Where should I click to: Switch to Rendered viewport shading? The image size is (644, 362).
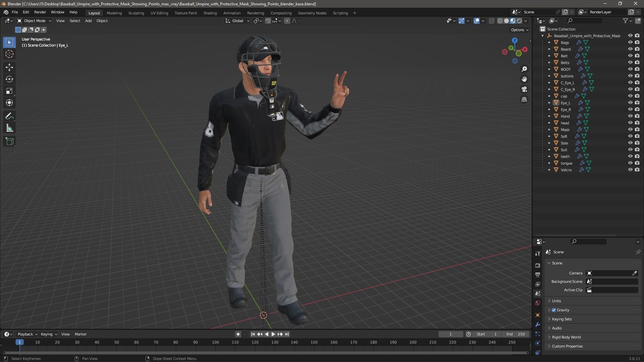click(x=519, y=21)
